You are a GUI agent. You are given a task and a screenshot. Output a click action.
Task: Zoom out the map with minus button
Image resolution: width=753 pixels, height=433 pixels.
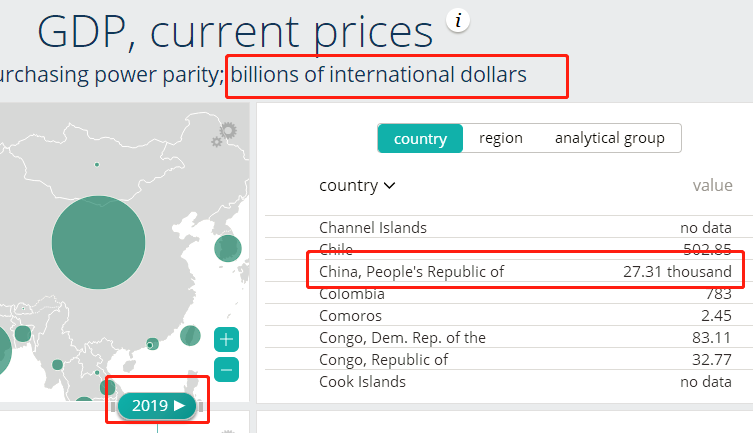pyautogui.click(x=226, y=370)
